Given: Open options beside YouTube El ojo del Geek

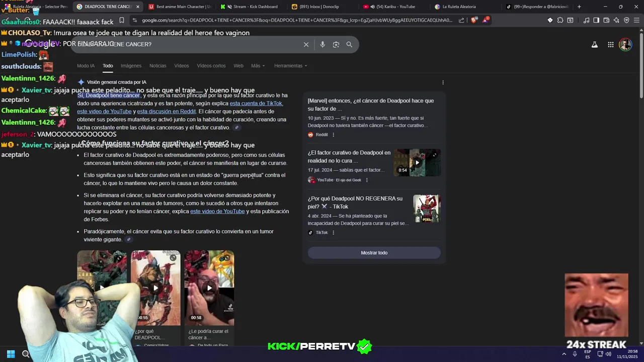Looking at the screenshot, I should 366,180.
